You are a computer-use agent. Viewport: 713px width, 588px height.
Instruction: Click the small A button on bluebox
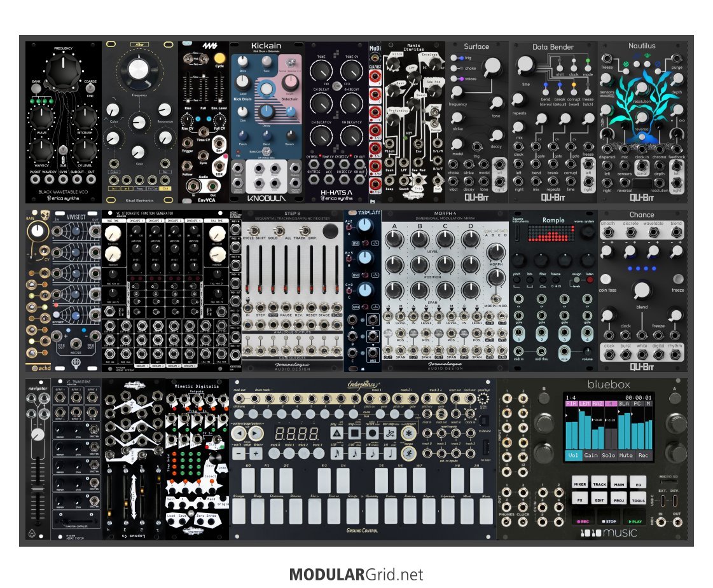(674, 399)
